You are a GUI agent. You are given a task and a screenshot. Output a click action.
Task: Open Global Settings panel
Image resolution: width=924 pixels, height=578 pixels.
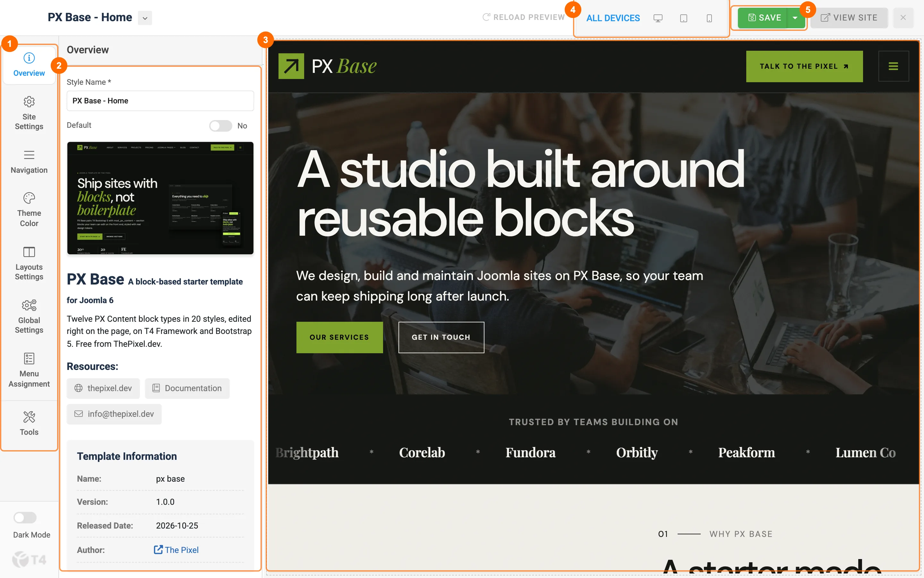point(29,317)
